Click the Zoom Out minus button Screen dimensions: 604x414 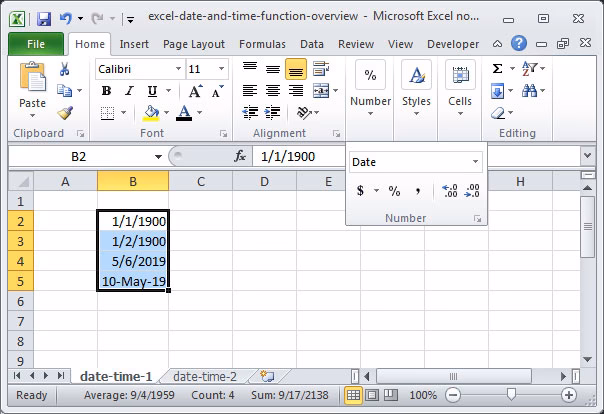[x=453, y=395]
